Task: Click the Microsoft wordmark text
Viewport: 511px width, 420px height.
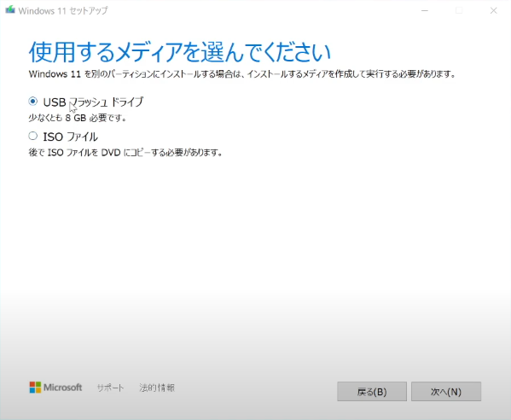Action: tap(63, 388)
